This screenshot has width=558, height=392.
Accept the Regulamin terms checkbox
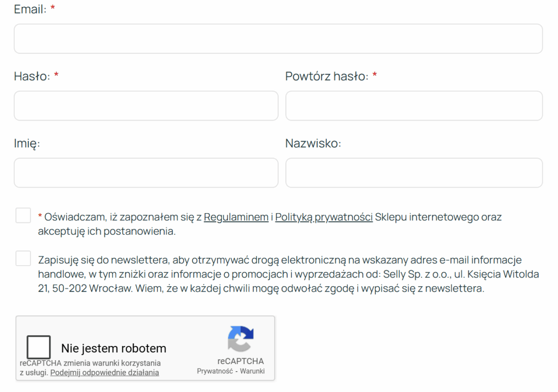coord(23,215)
